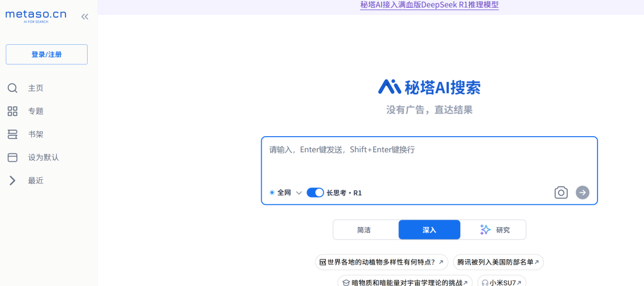The image size is (644, 286).
Task: Click the 主页 search magnifier icon
Action: (13, 88)
